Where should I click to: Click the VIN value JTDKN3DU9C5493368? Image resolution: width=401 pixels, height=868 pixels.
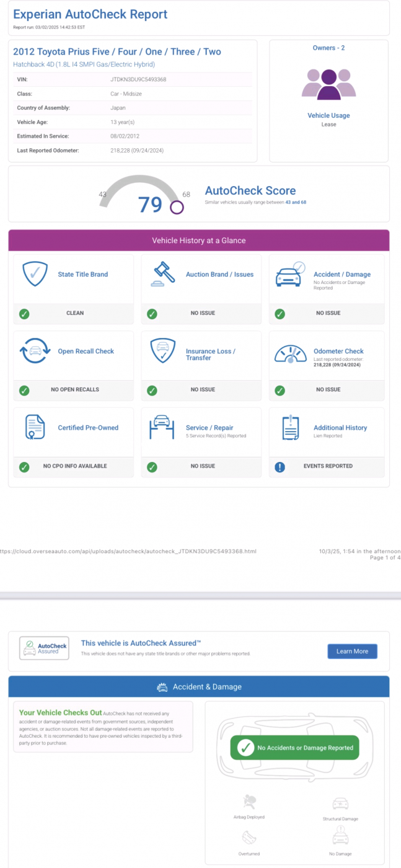[x=138, y=79]
